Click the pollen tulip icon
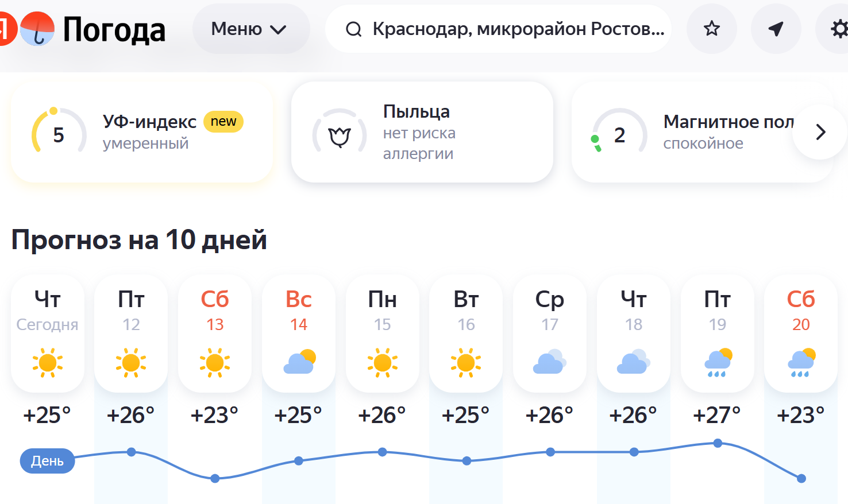Screen dimensions: 848x504 point(340,137)
